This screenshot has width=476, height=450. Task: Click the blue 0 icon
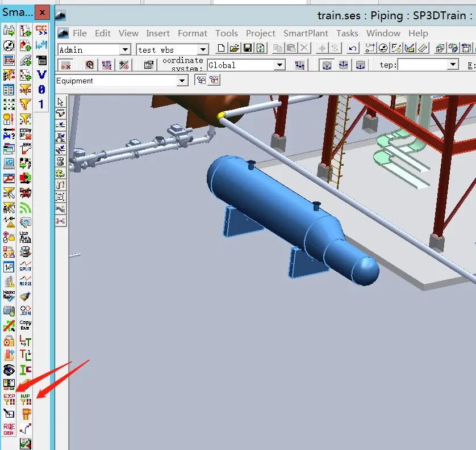click(x=41, y=90)
